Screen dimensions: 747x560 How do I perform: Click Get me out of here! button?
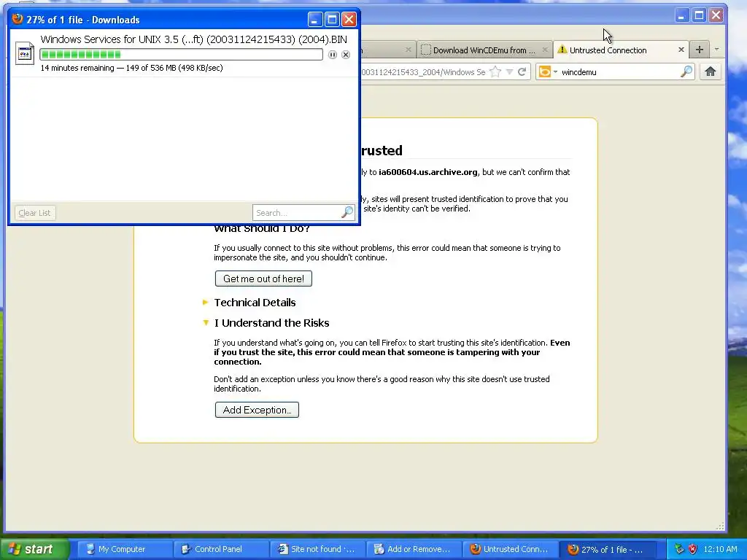click(263, 279)
